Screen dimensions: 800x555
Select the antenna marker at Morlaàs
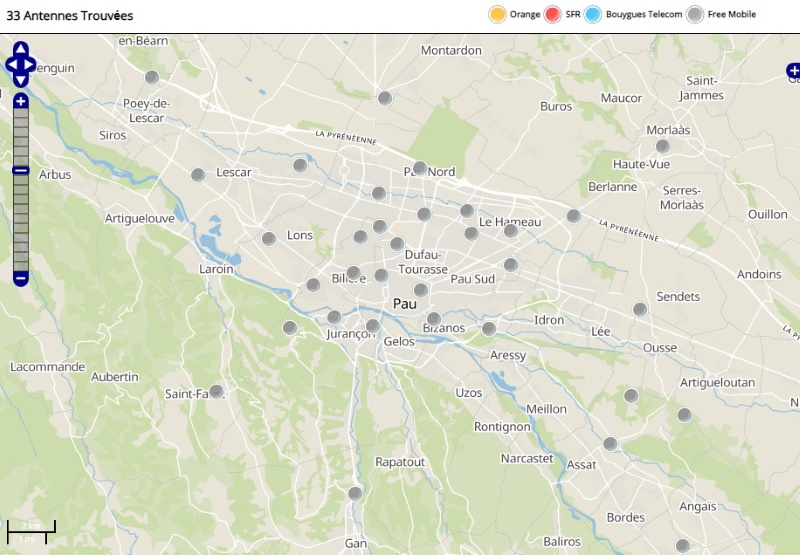(662, 146)
